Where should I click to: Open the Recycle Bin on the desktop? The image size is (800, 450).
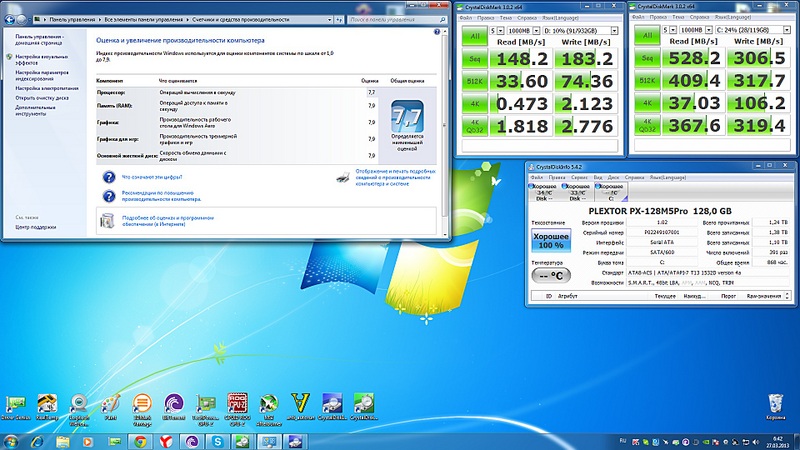[x=776, y=407]
